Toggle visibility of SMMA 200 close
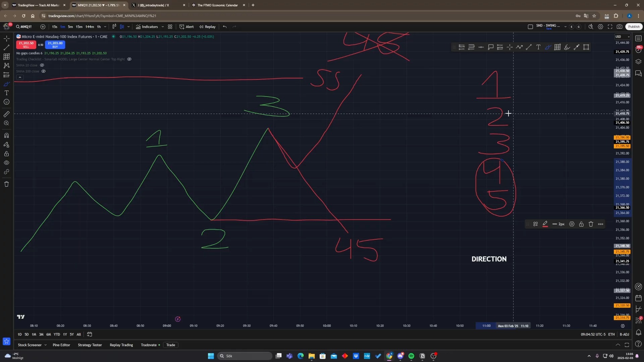The image size is (644, 362). click(43, 71)
